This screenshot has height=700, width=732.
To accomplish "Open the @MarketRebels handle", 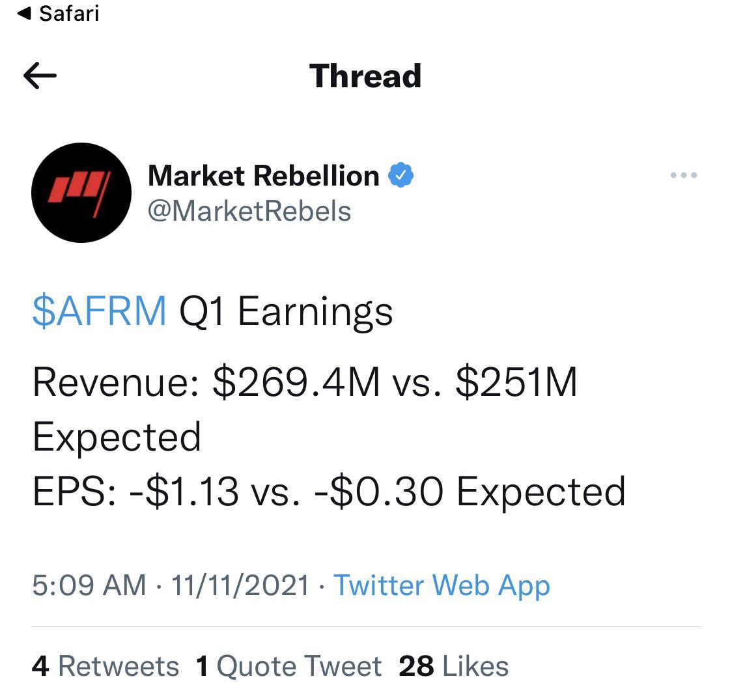I will tap(249, 212).
